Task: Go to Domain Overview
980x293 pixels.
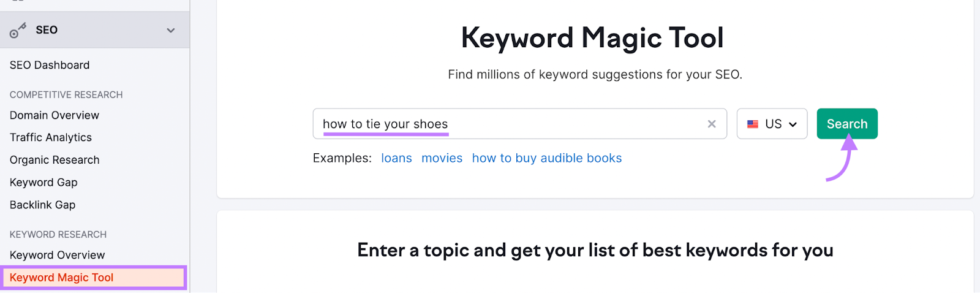Action: point(55,115)
